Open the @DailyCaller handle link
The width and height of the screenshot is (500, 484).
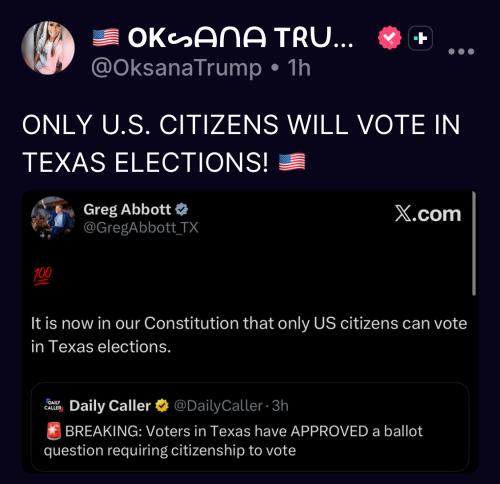(218, 406)
